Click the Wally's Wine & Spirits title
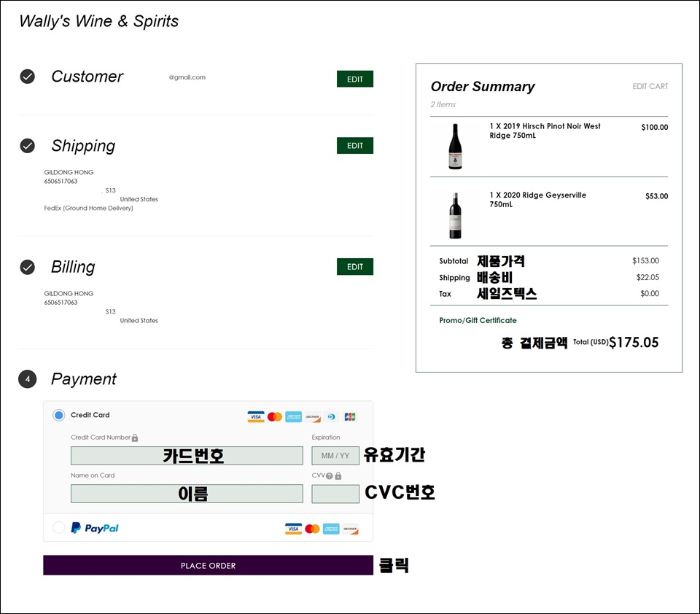 (x=98, y=21)
